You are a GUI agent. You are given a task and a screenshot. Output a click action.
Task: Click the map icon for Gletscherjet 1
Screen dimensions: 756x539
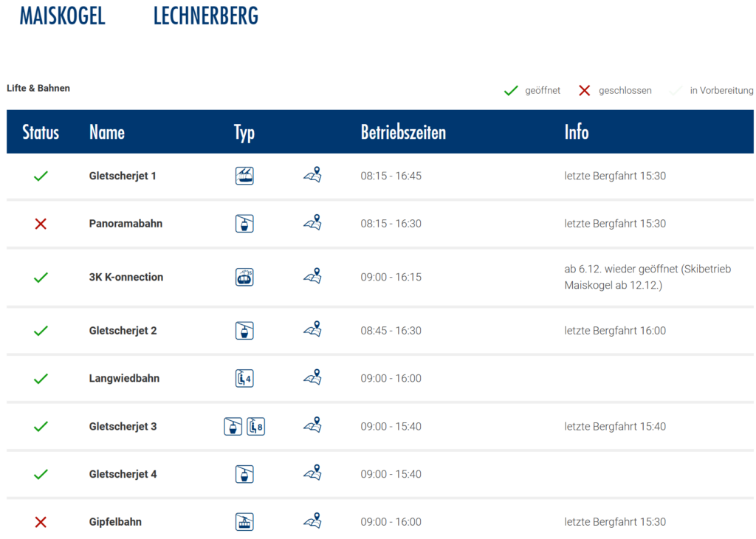(x=312, y=176)
